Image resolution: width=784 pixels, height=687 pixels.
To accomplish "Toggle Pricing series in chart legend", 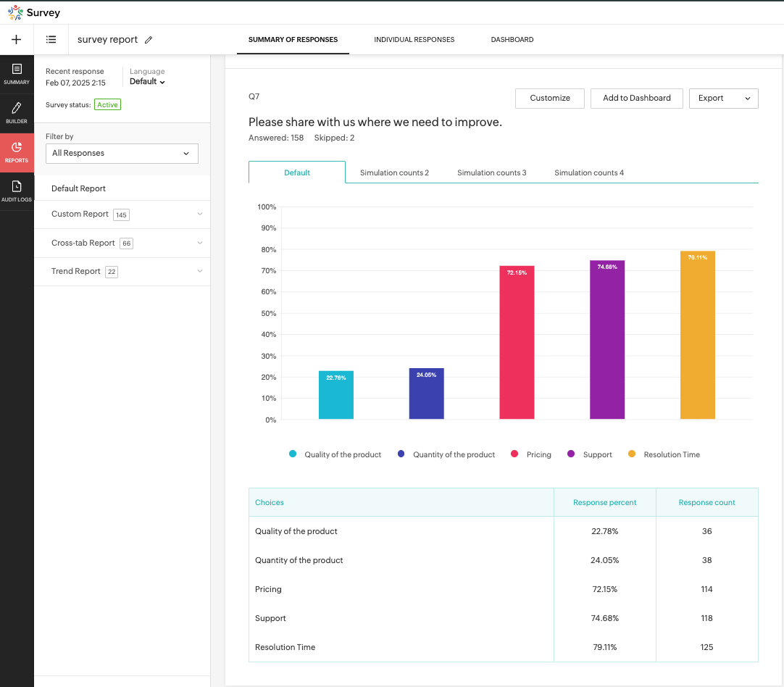I will 531,454.
